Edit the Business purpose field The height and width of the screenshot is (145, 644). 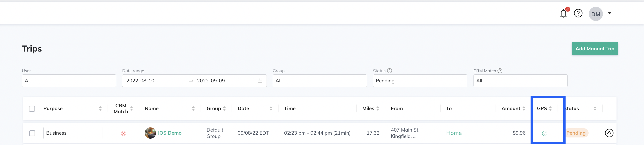coord(73,133)
